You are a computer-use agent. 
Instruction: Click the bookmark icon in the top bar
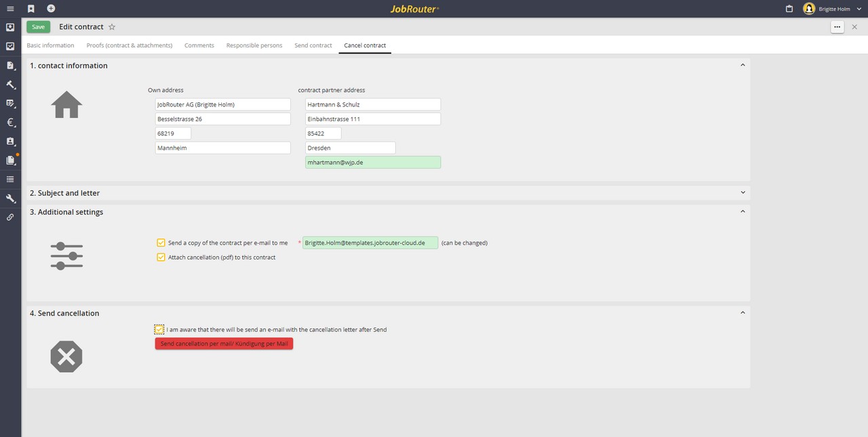coord(31,9)
